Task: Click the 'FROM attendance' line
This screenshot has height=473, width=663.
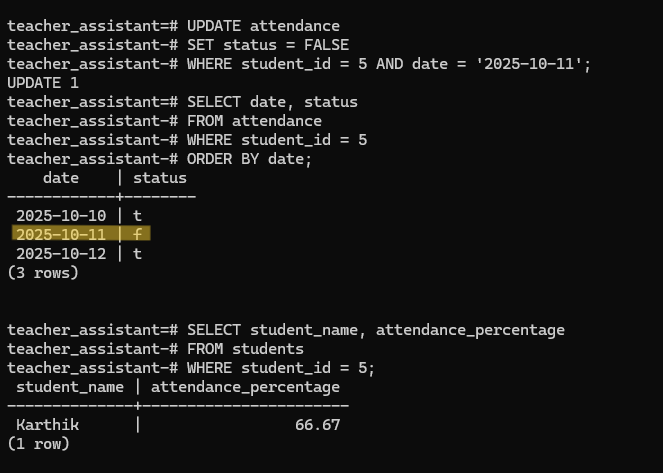Action: click(247, 121)
